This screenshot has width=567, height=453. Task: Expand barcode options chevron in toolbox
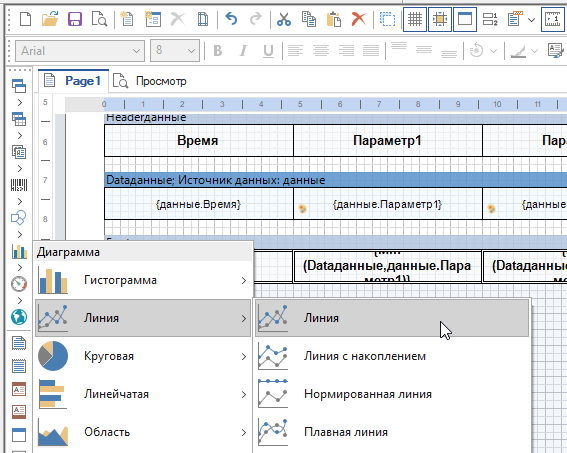pos(20,201)
